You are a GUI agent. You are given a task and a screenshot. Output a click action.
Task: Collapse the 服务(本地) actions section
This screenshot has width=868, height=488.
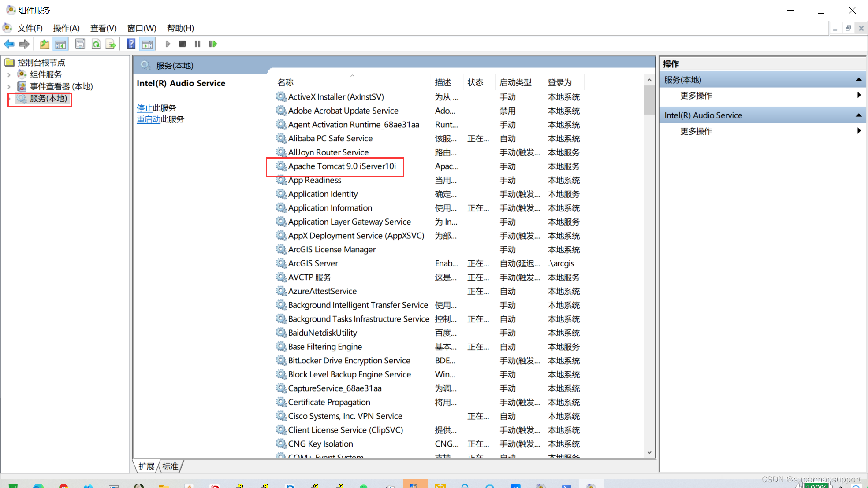point(858,80)
